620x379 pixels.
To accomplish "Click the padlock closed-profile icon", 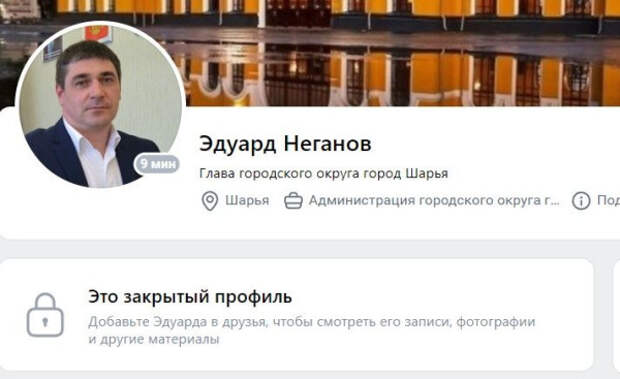I will tap(45, 315).
